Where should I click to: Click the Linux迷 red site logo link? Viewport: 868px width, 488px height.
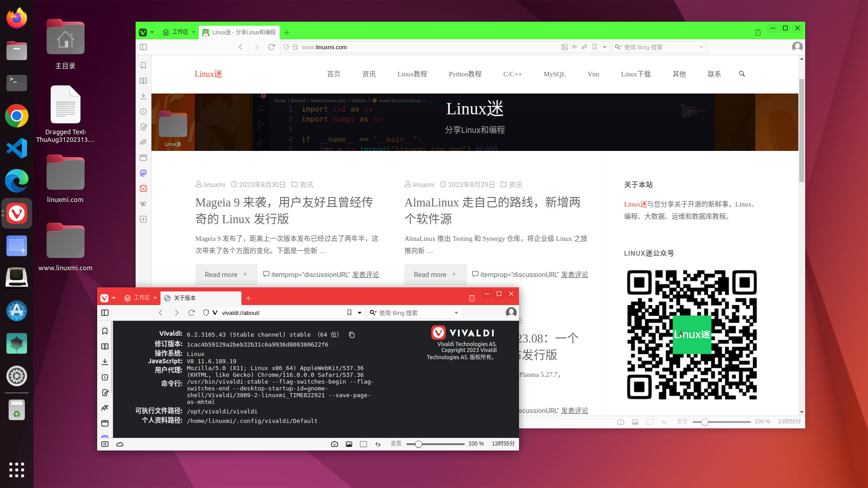(x=208, y=74)
